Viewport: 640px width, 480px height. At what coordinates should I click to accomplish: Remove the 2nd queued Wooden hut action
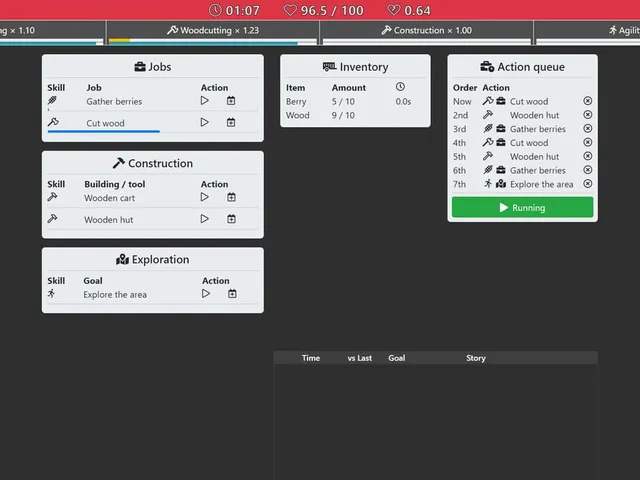[x=588, y=115]
